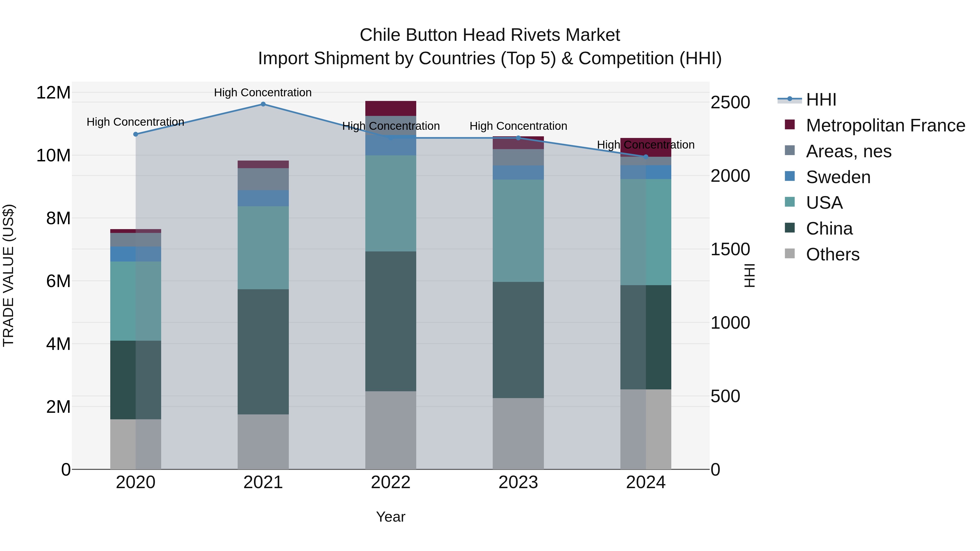Toggle the Areas, nes legend entry
This screenshot has width=980, height=551.
click(838, 151)
